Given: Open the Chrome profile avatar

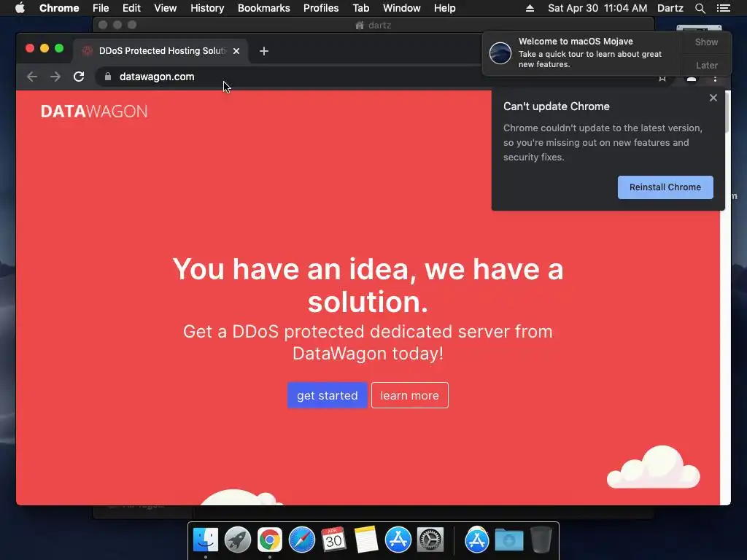Looking at the screenshot, I should pos(692,79).
